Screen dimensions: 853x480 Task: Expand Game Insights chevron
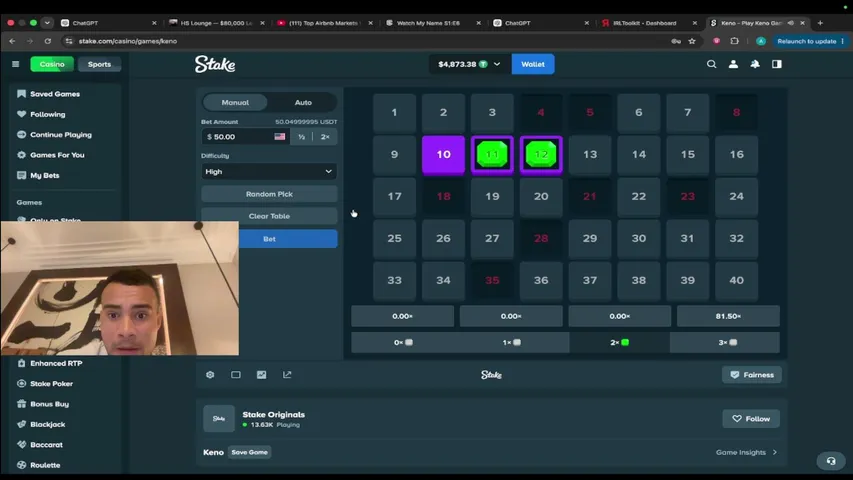pyautogui.click(x=775, y=452)
